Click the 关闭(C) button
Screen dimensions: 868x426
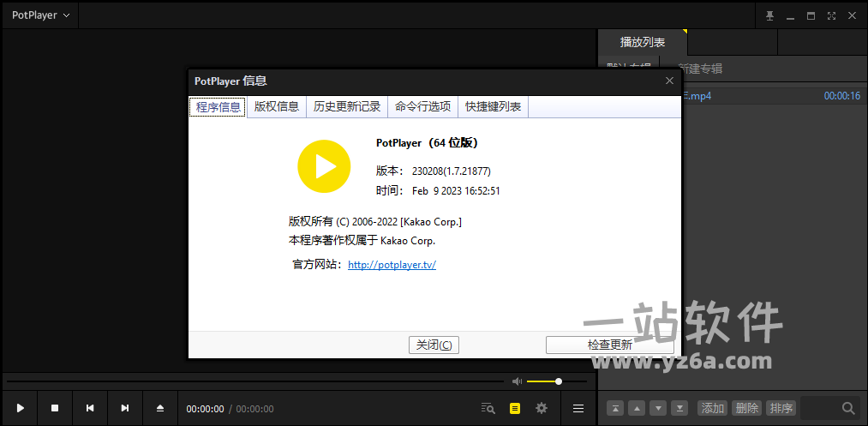(434, 345)
